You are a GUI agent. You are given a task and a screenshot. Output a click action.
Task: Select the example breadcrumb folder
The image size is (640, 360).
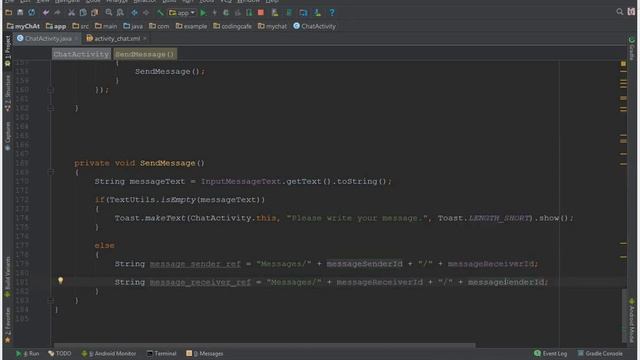pyautogui.click(x=191, y=26)
